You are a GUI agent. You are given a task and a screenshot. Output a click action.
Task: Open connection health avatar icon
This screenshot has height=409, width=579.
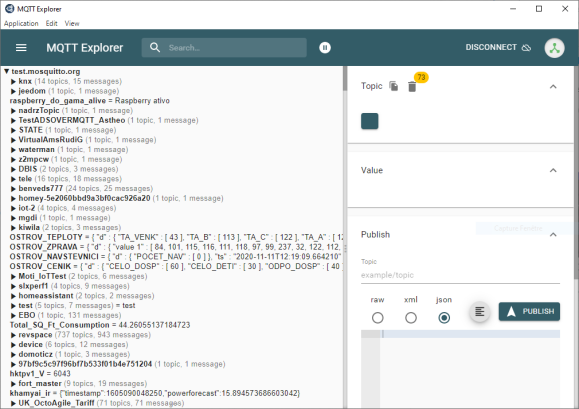click(x=554, y=48)
